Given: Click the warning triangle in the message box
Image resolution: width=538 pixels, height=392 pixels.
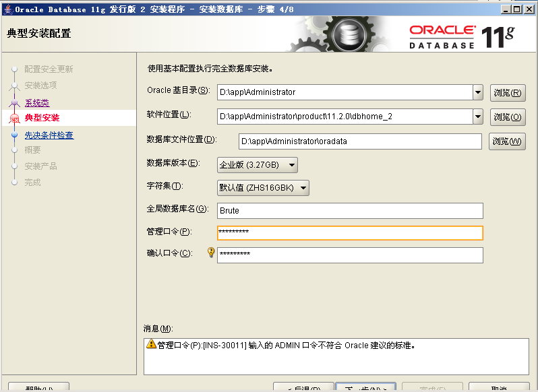Looking at the screenshot, I should pyautogui.click(x=151, y=344).
